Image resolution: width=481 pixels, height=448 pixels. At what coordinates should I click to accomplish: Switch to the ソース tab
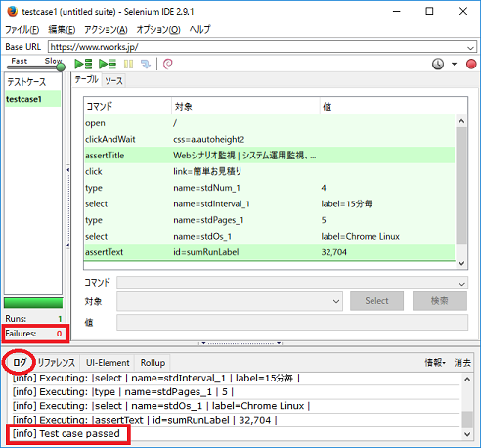point(113,80)
